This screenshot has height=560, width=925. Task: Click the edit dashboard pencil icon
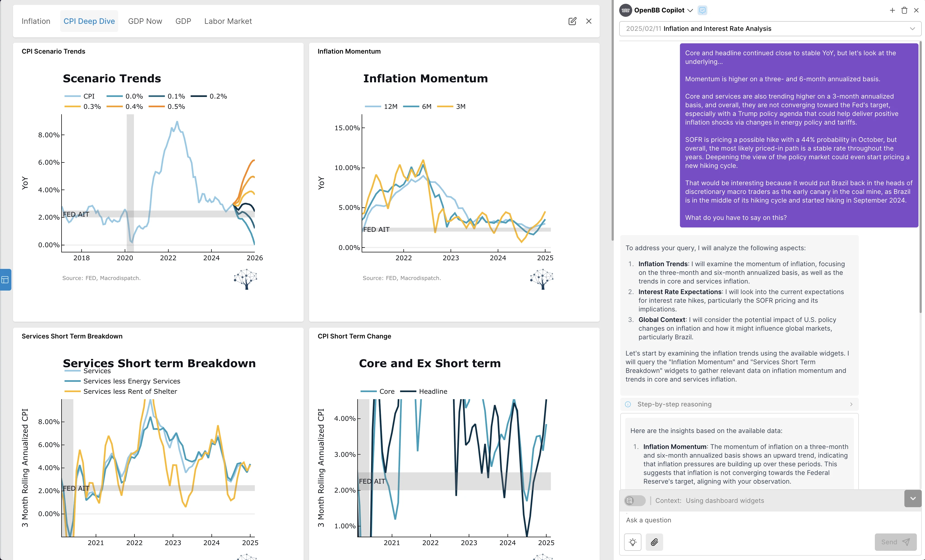pyautogui.click(x=572, y=21)
